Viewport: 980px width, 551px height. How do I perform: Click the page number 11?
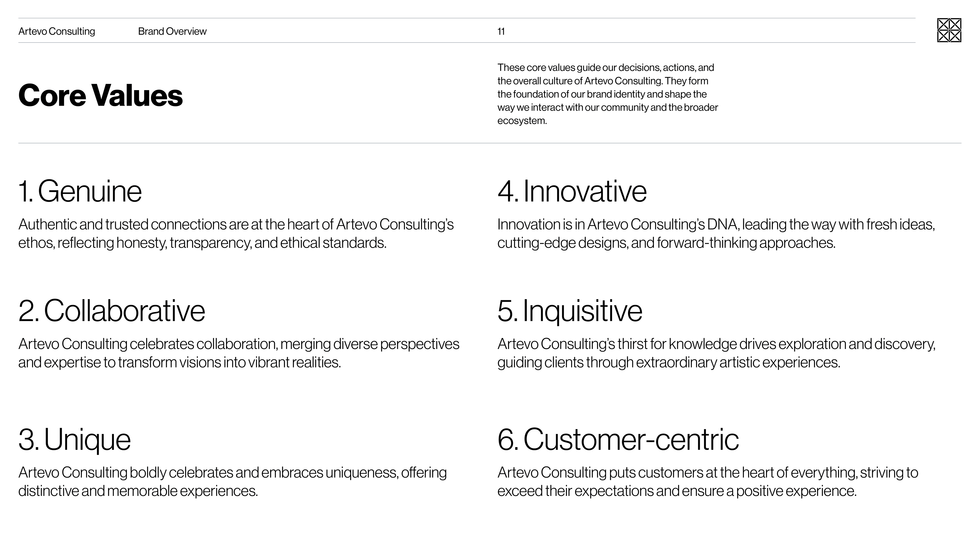501,31
